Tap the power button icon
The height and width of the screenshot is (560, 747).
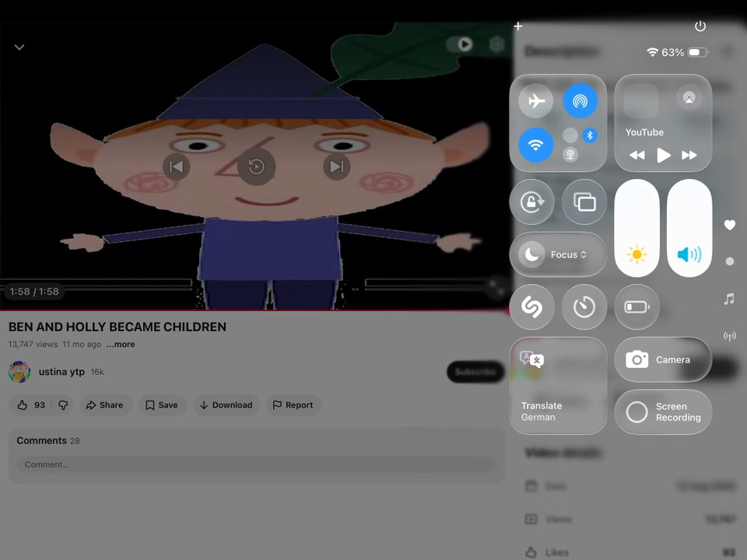pos(700,26)
